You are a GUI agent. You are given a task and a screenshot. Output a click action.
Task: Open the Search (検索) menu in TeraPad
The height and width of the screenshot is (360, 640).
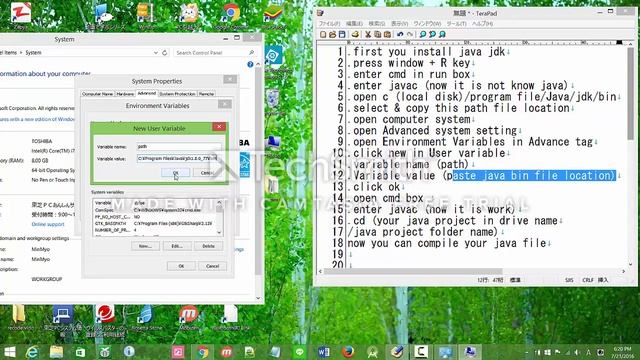pyautogui.click(x=376, y=24)
